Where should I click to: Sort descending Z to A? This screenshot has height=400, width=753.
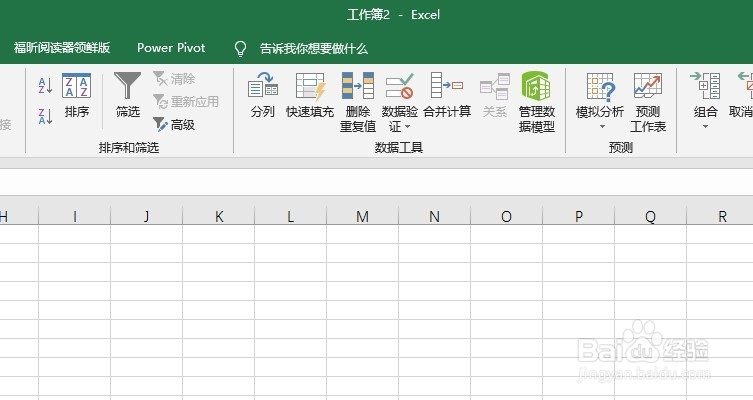[x=45, y=116]
